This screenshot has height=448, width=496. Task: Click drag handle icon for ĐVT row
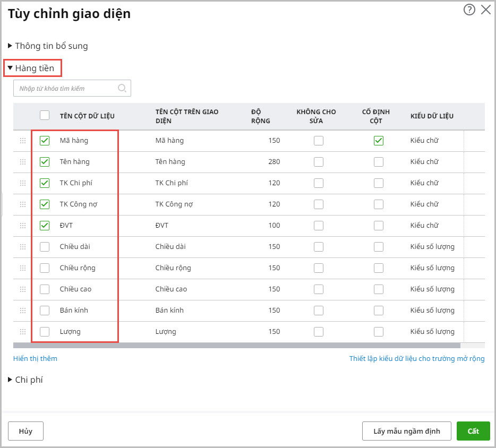click(23, 226)
